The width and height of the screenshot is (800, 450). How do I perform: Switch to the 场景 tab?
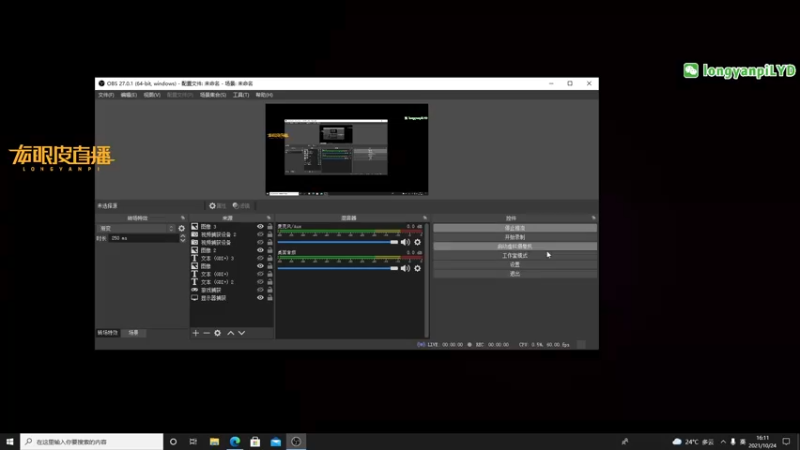click(133, 333)
